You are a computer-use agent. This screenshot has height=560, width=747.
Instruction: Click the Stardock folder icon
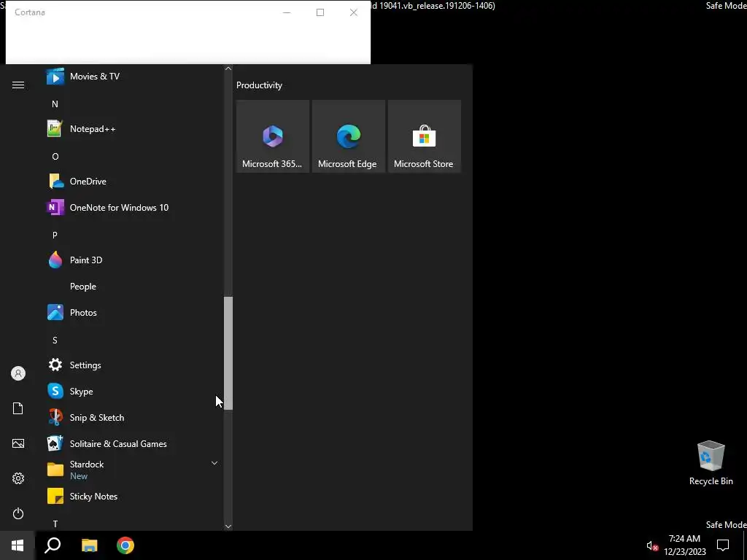pyautogui.click(x=55, y=470)
